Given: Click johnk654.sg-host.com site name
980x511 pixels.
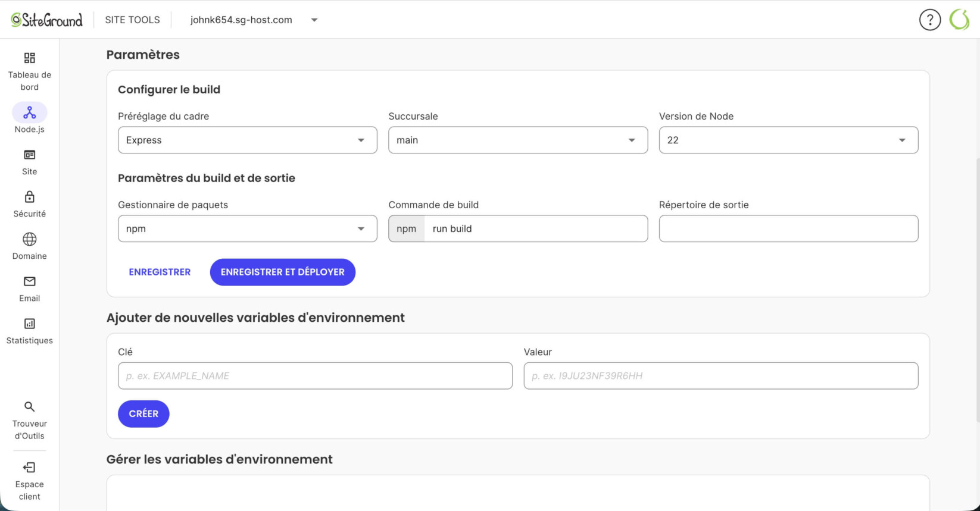Looking at the screenshot, I should coord(241,20).
